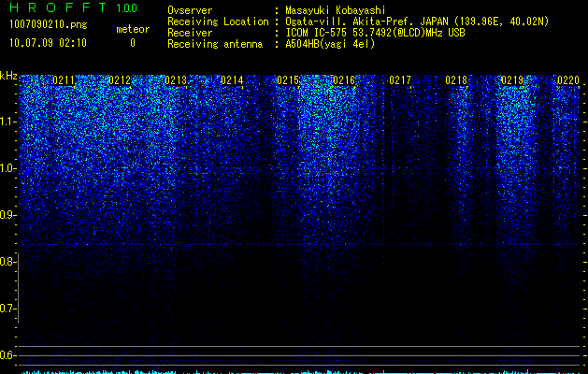Screen dimensions: 588x374
Task: Click the HROFFT 1.0.0 title text
Action: click(74, 7)
